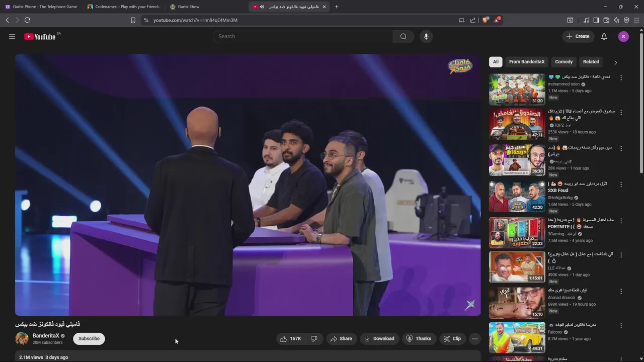Open the 22:32 FORTNITE thumbnail
The image size is (644, 362).
click(x=517, y=232)
